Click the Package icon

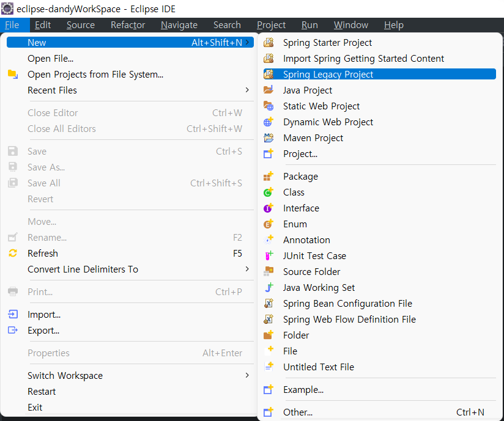pos(269,176)
